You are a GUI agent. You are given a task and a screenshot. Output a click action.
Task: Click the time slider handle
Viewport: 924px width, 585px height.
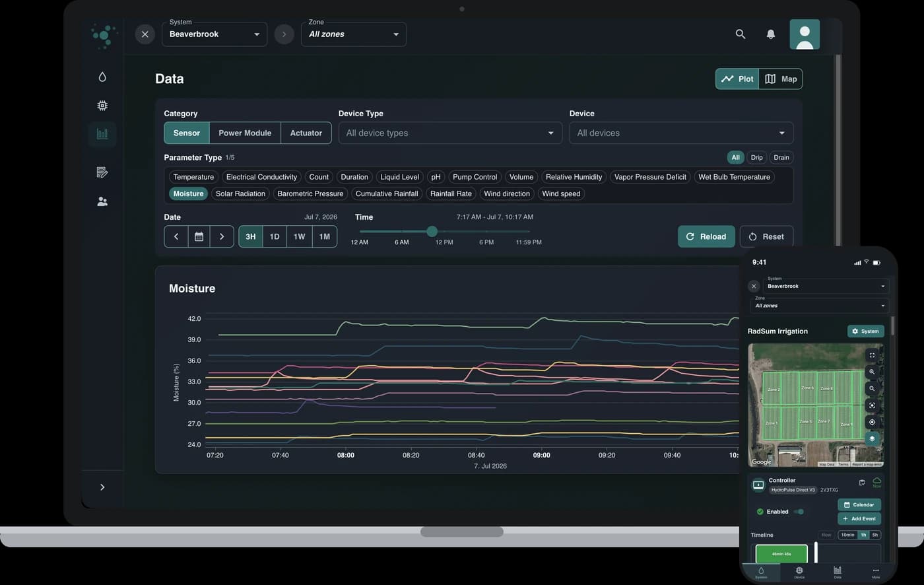[432, 231]
